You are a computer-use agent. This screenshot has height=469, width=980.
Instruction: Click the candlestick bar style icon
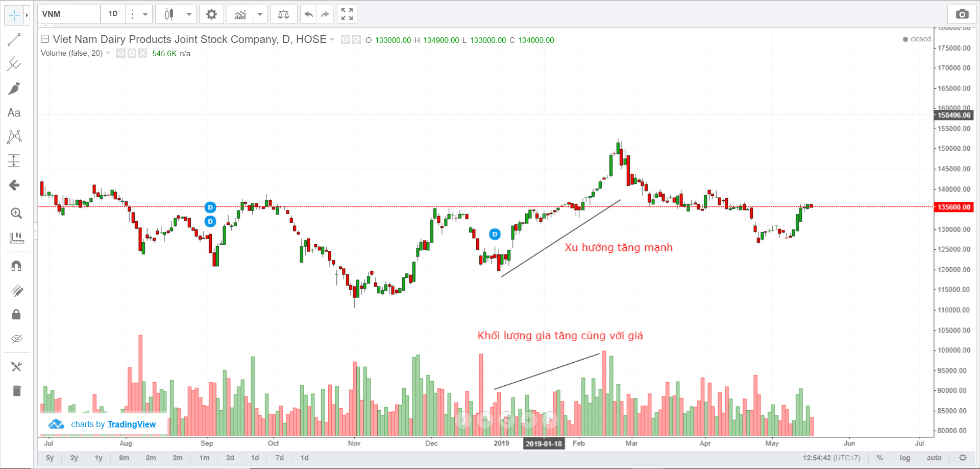point(169,14)
